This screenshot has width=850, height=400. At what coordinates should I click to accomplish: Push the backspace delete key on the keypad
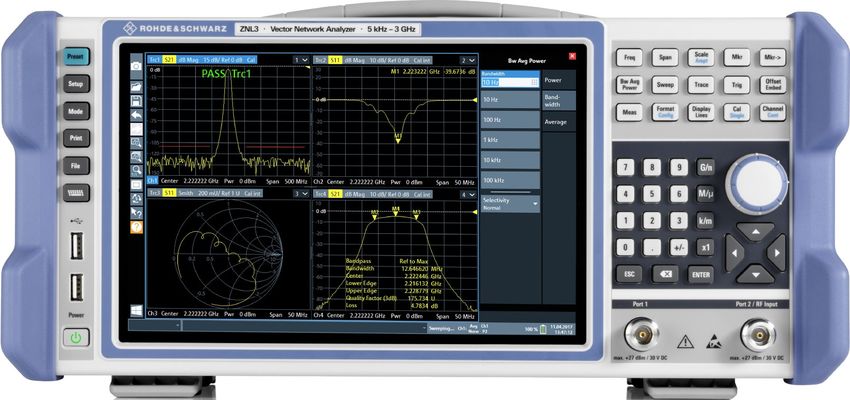tap(665, 274)
